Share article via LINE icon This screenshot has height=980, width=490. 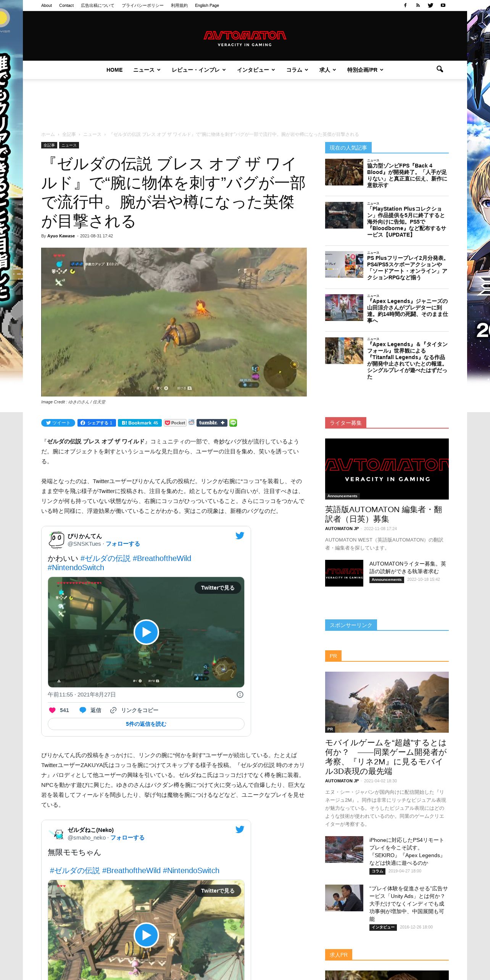pos(233,423)
